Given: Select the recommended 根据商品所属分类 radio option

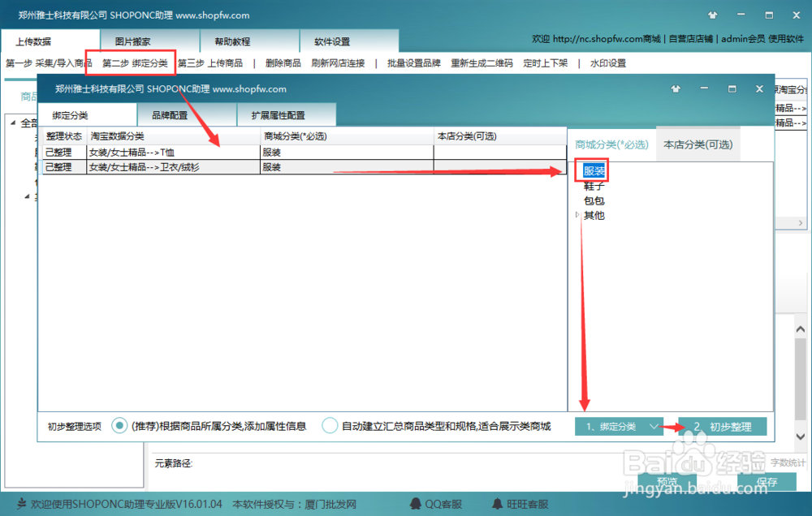Looking at the screenshot, I should (119, 426).
